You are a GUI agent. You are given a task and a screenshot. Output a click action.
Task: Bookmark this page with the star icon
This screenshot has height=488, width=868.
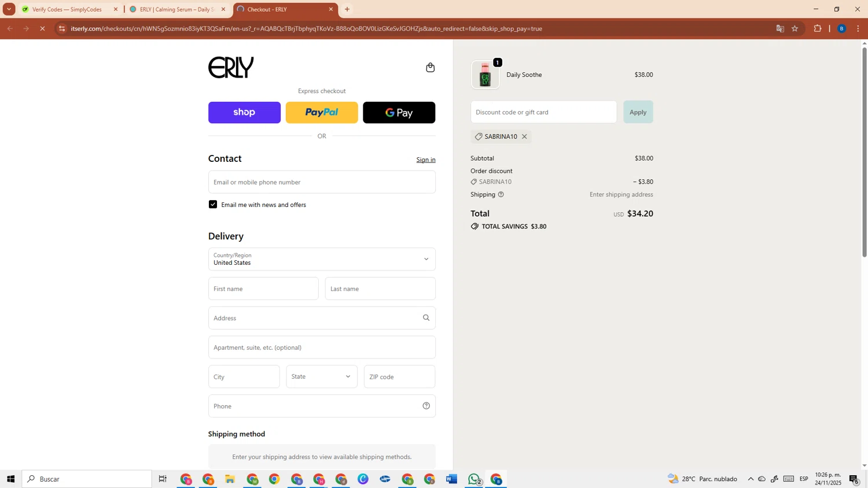pyautogui.click(x=795, y=28)
